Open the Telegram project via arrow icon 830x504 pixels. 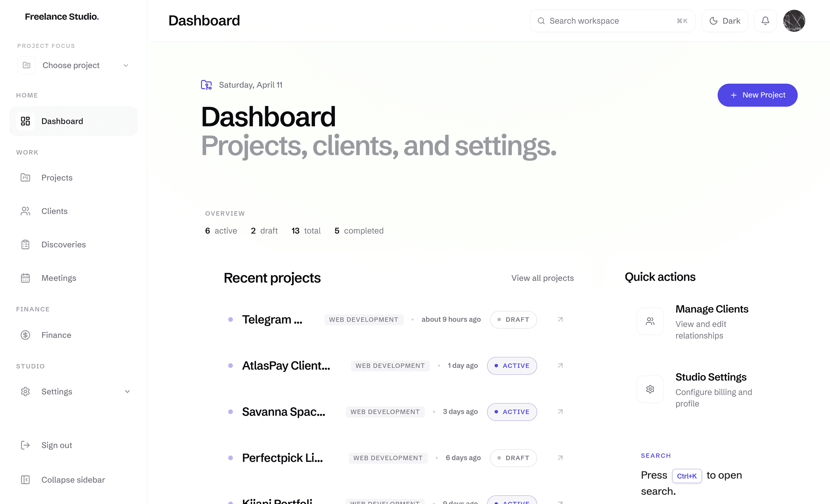[x=560, y=319]
